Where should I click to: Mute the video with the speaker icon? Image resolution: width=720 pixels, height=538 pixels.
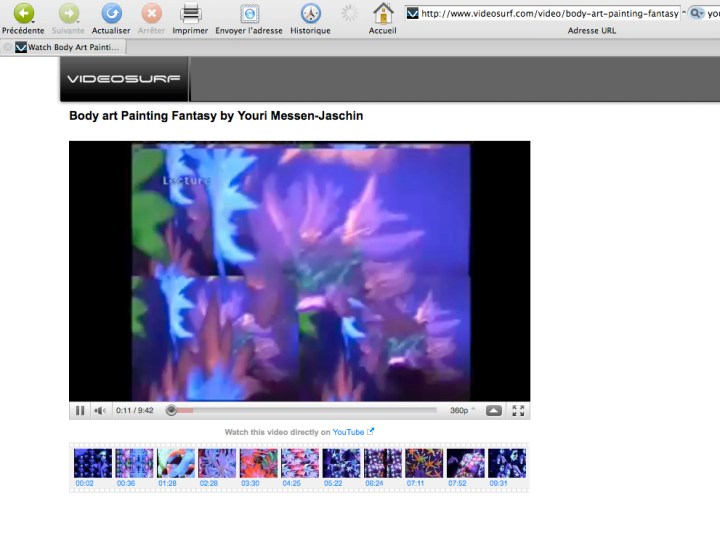tap(100, 410)
